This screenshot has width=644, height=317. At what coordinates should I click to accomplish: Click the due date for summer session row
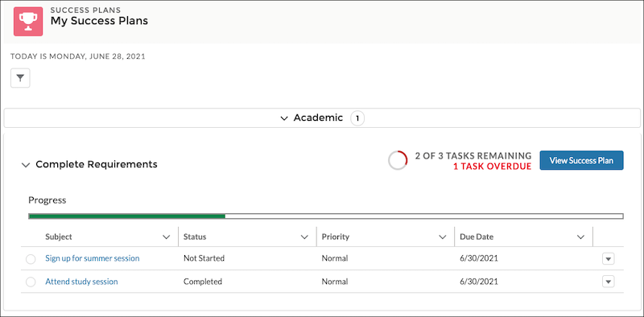point(479,258)
